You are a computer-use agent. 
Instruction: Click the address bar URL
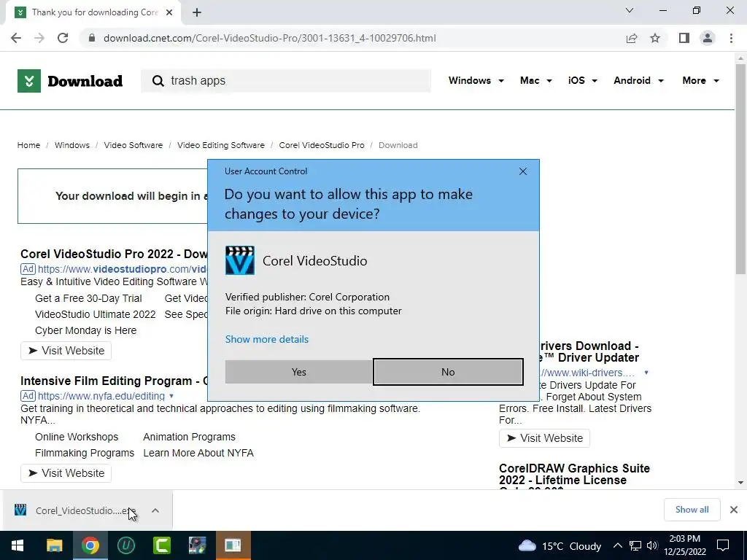point(270,38)
